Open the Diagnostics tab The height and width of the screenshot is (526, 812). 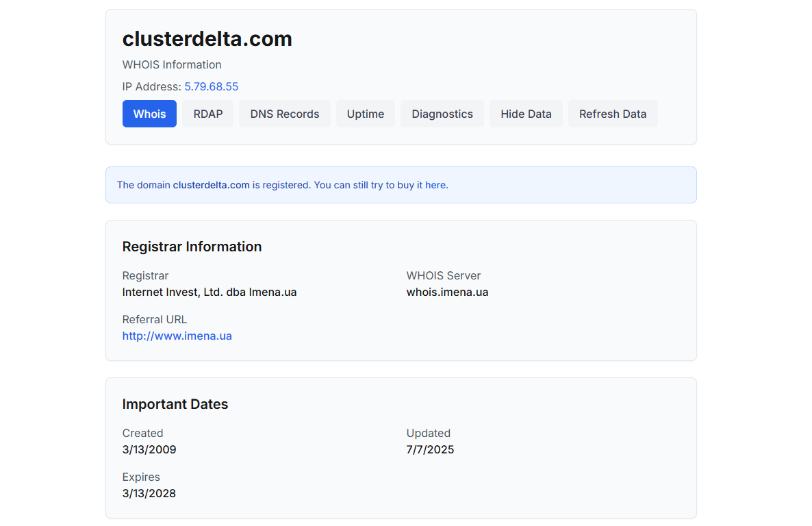[x=442, y=114]
